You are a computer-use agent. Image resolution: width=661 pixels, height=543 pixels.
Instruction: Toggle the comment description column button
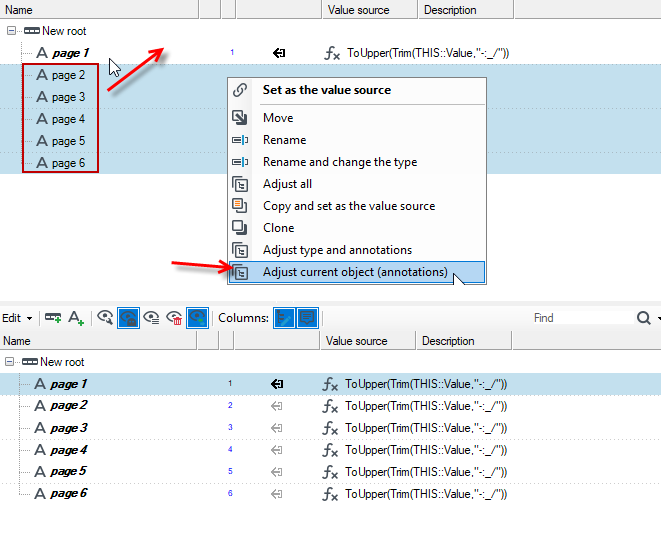(x=307, y=318)
